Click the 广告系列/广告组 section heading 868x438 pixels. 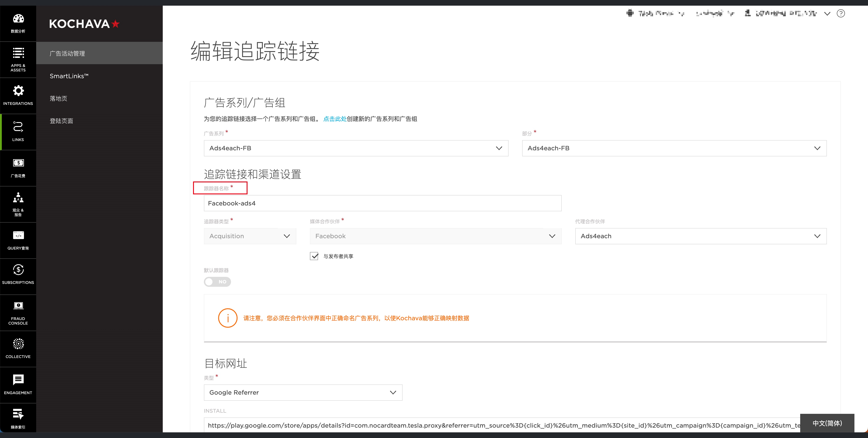coord(245,102)
